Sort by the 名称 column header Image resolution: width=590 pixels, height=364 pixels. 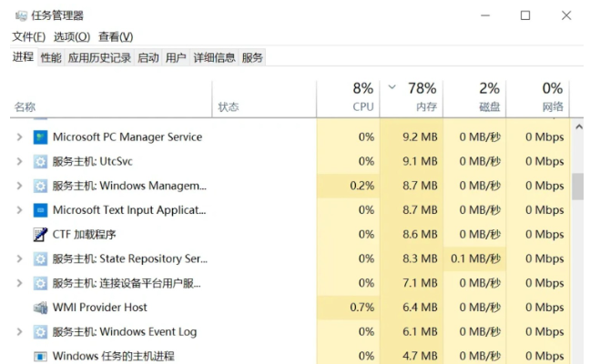point(111,99)
